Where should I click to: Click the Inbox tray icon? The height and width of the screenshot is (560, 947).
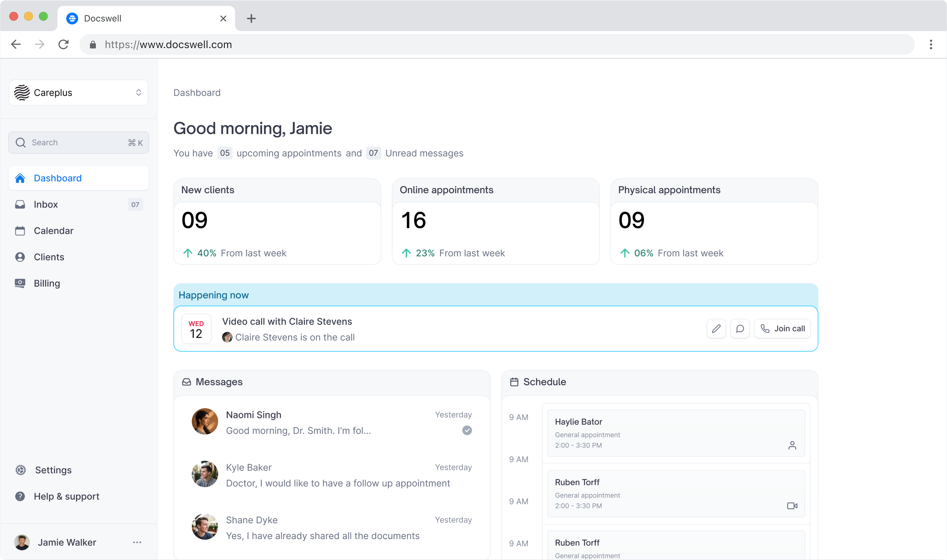(x=20, y=205)
